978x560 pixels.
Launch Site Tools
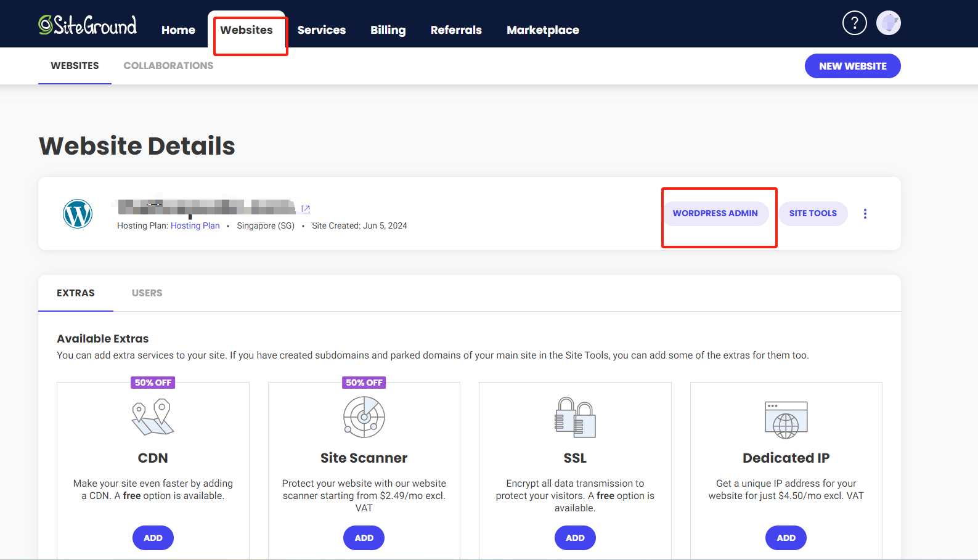(812, 214)
